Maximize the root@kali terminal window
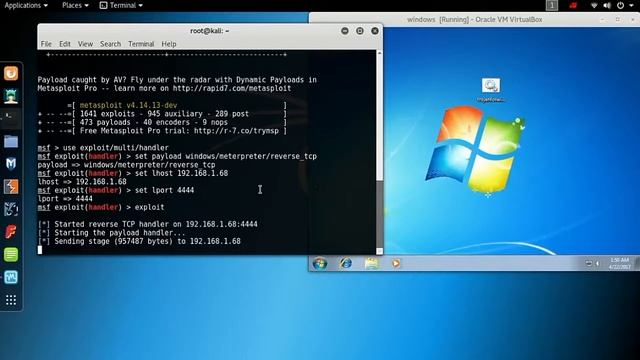This screenshot has width=640, height=360. click(360, 31)
